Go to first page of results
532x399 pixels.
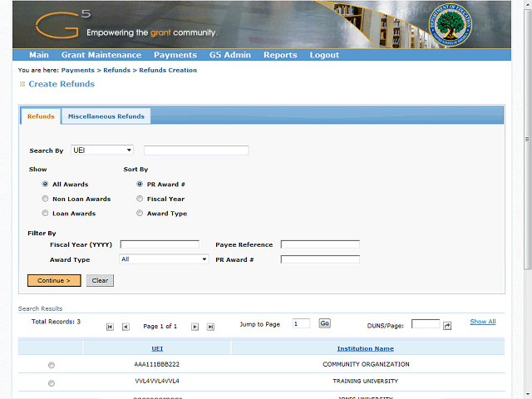pyautogui.click(x=110, y=327)
